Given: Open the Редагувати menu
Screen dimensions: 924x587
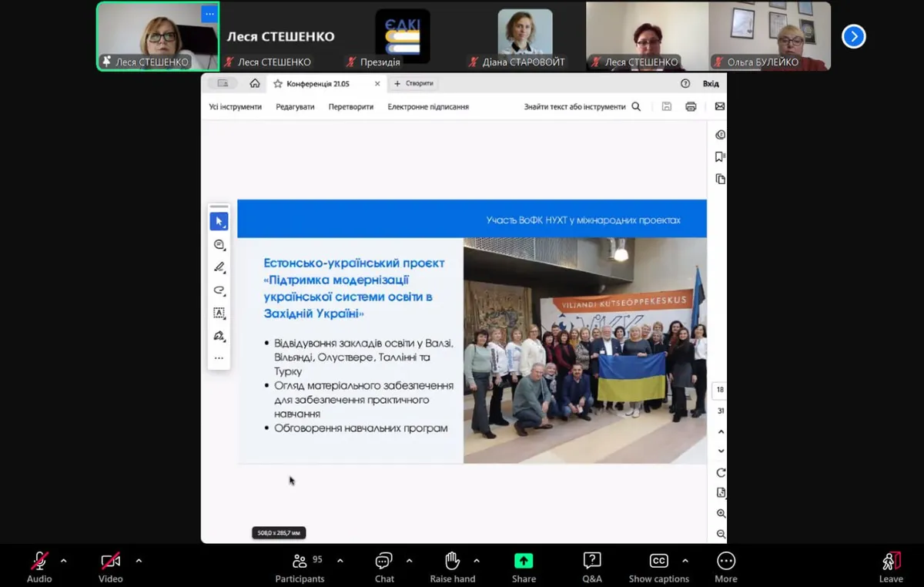Looking at the screenshot, I should pyautogui.click(x=296, y=106).
